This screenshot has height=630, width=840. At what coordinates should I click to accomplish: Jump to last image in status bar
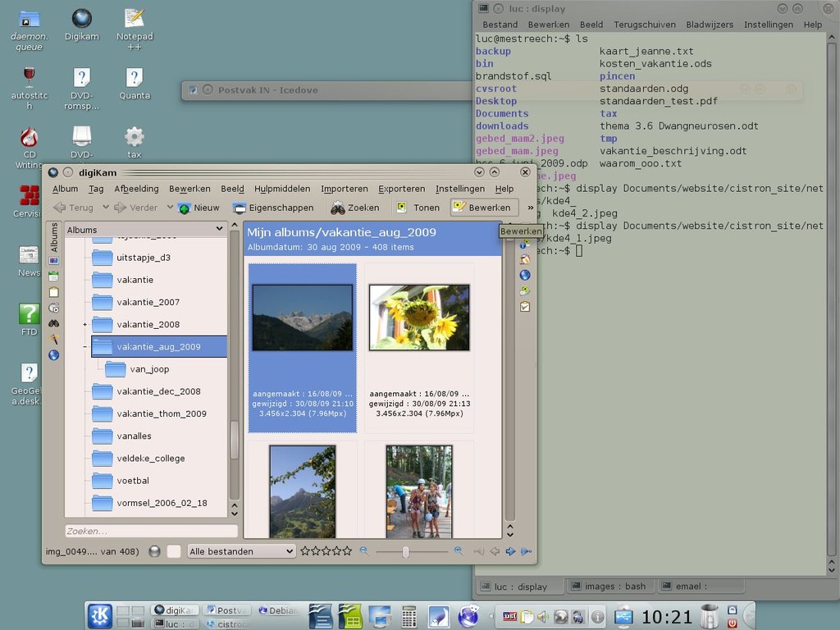[x=526, y=551]
